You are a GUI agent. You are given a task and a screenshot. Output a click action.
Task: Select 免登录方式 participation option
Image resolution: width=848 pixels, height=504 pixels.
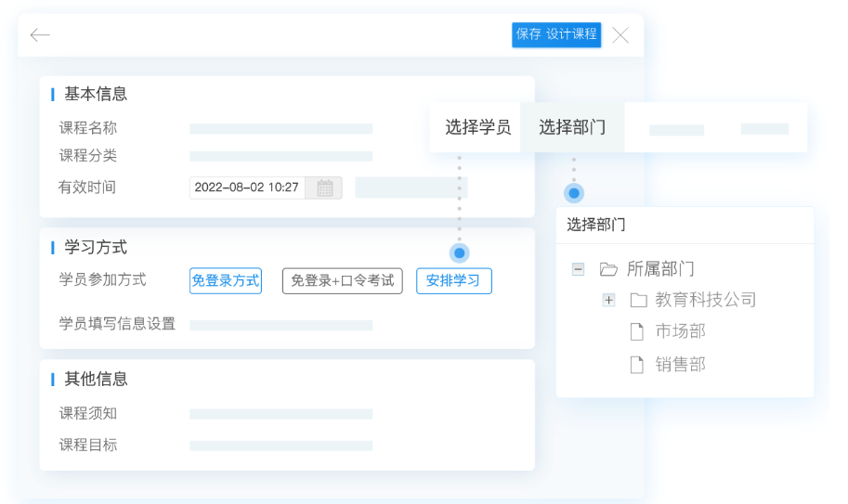pos(226,280)
